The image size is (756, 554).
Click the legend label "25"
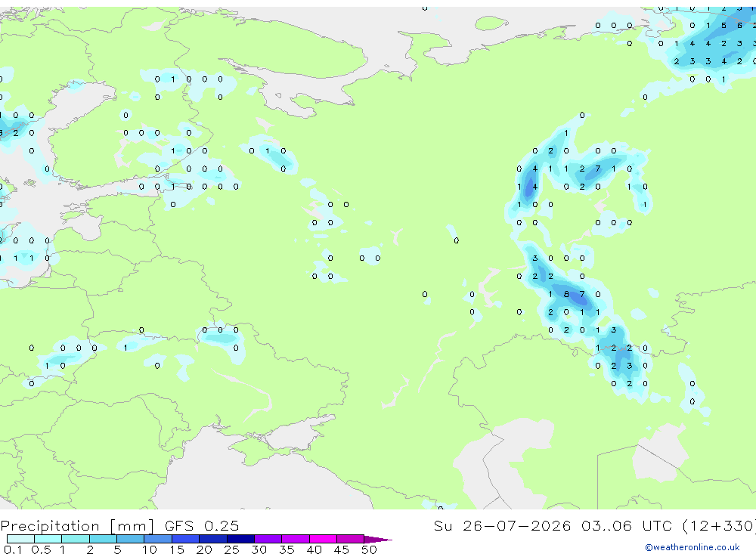[x=232, y=549]
